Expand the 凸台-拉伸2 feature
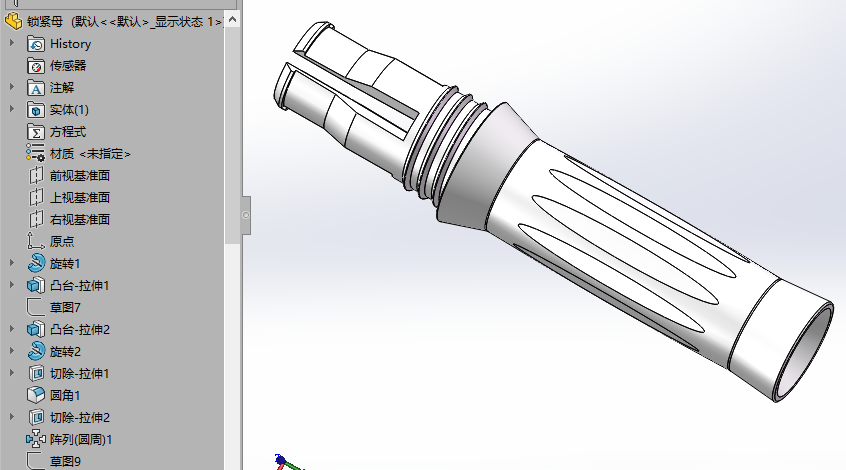Viewport: 846px width, 470px height. 12,329
